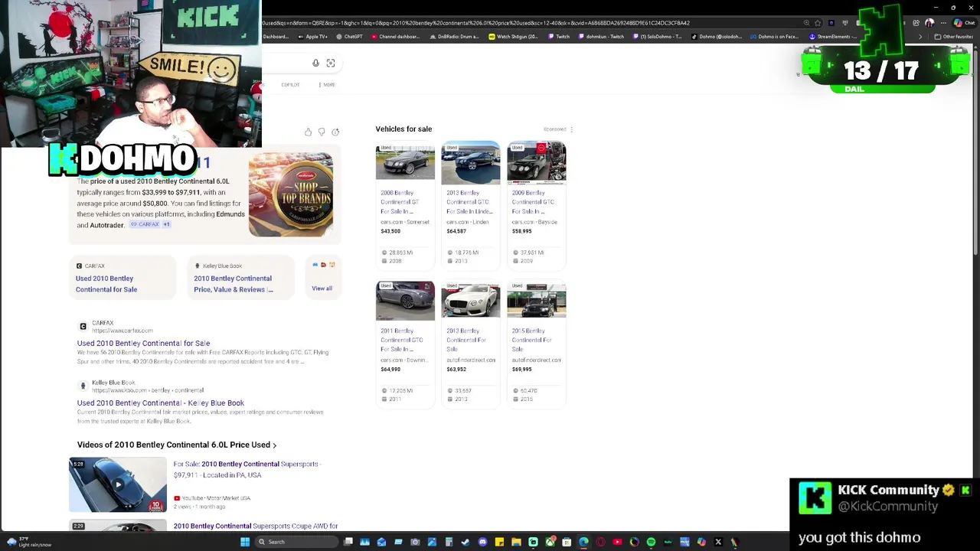Open Discord from the taskbar
The width and height of the screenshot is (980, 551).
pyautogui.click(x=482, y=542)
